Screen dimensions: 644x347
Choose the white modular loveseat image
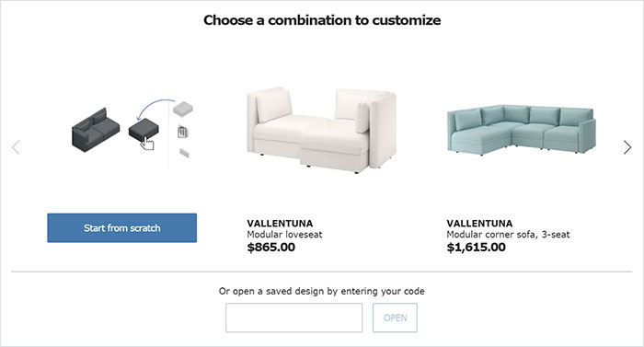[322, 130]
